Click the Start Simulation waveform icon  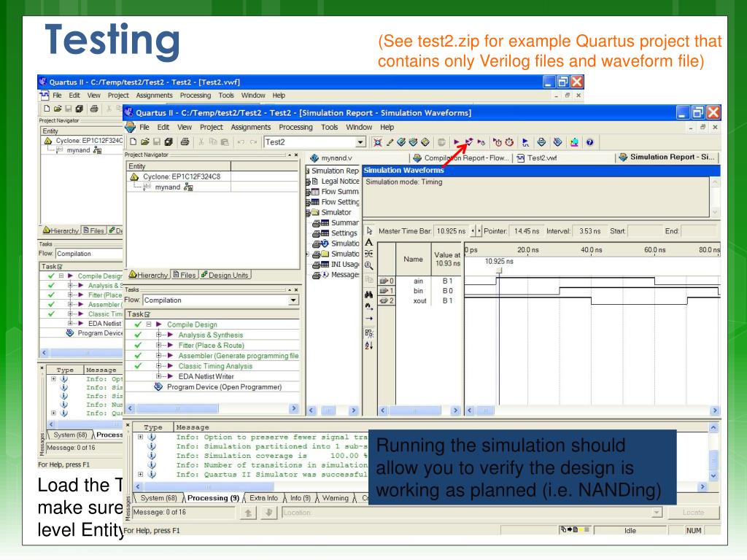click(x=525, y=142)
